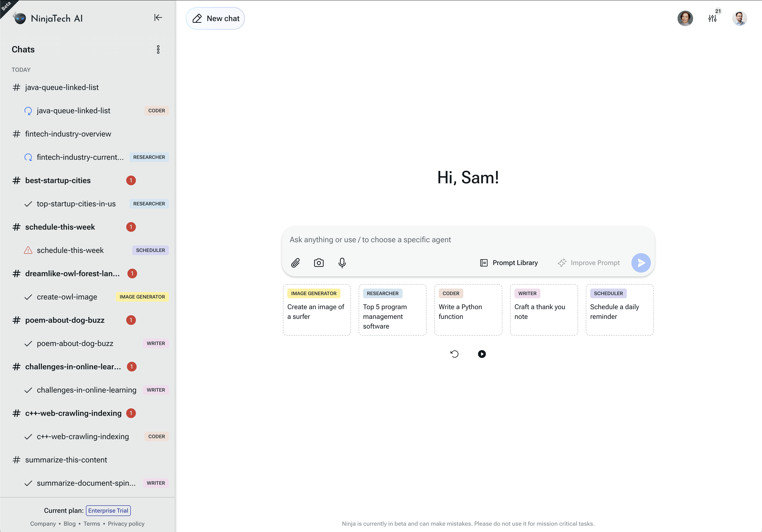
Task: Select the schedule-this-week Scheduler task
Action: 70,250
